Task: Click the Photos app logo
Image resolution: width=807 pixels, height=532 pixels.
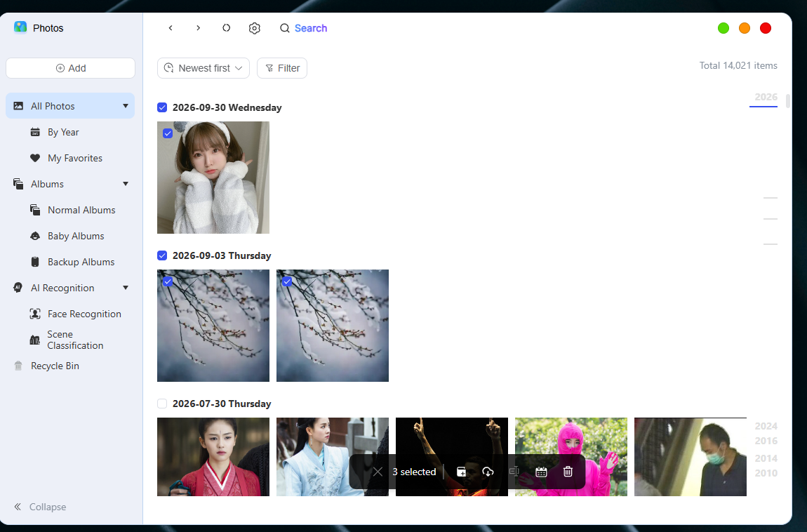Action: (x=20, y=27)
